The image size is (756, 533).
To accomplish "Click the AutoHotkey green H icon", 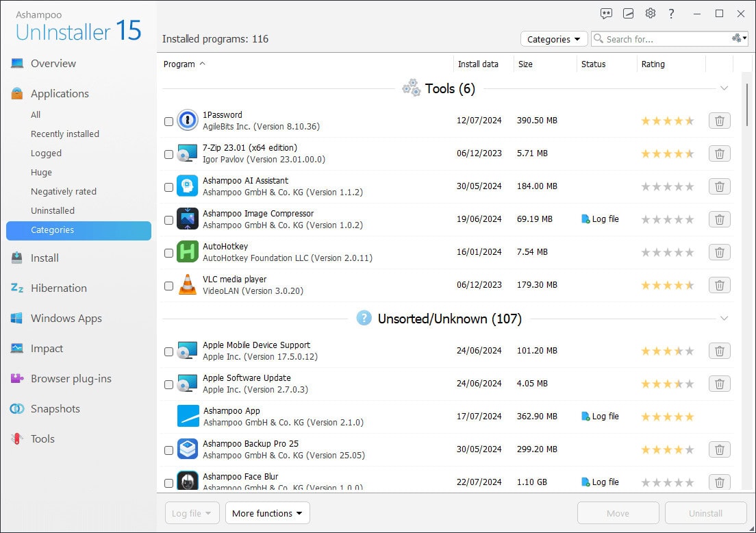I will (x=188, y=252).
